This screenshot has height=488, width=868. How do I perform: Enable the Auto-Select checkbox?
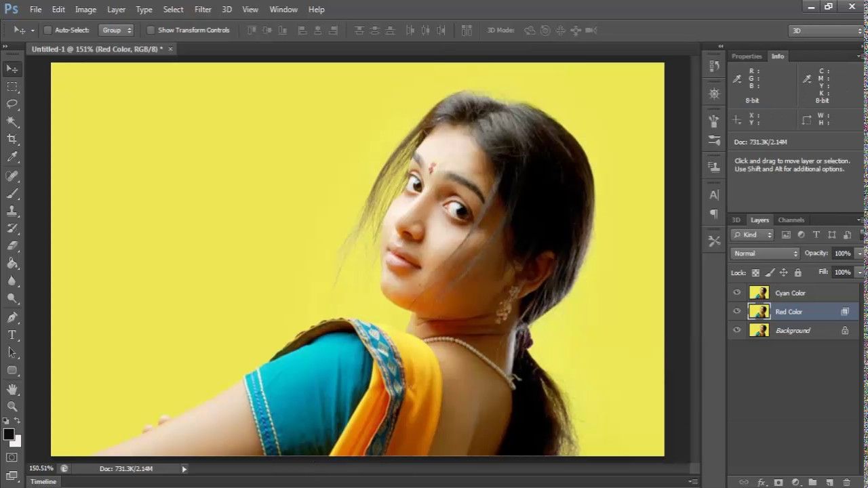click(x=47, y=30)
